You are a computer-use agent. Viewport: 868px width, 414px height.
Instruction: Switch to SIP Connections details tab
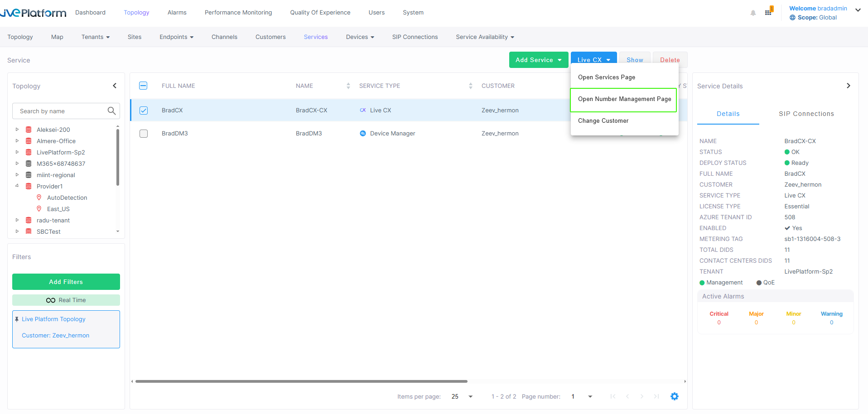click(806, 114)
